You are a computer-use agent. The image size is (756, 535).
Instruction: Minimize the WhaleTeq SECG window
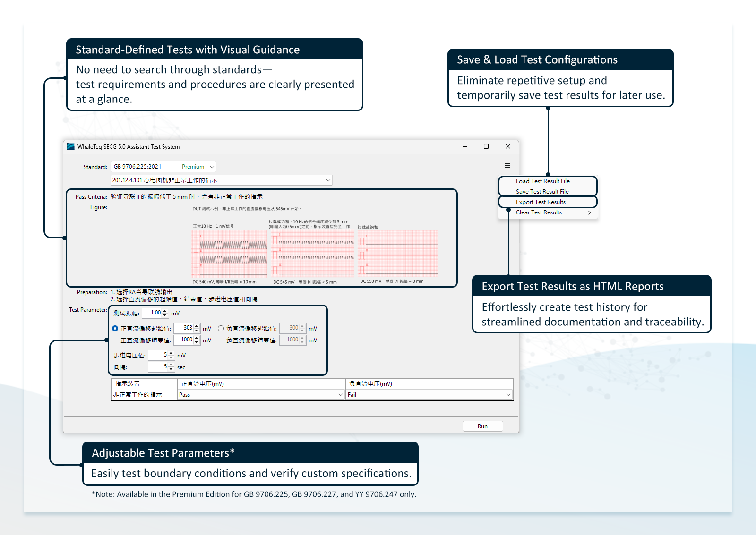[465, 146]
